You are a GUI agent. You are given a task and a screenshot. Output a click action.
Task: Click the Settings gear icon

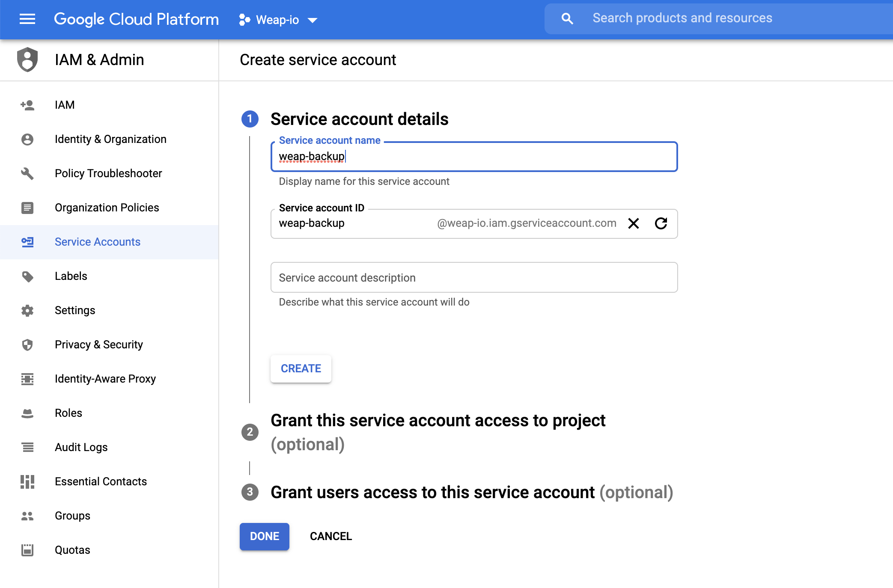pyautogui.click(x=27, y=310)
